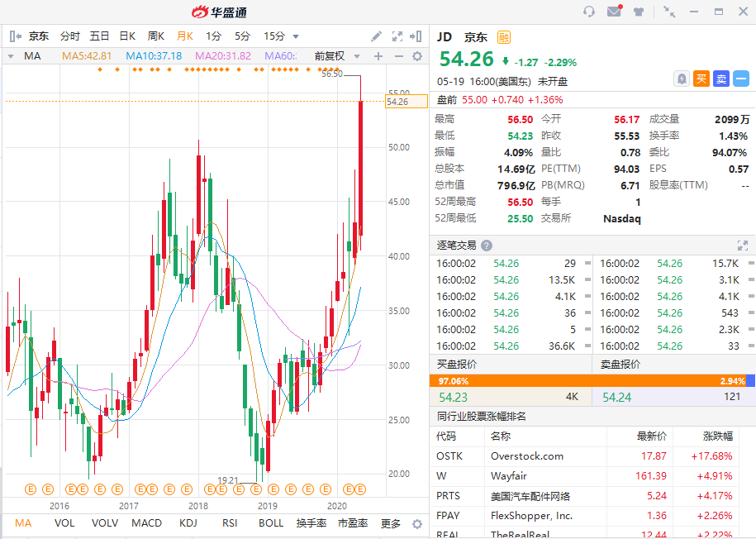Click the orange 融 margin badge
Viewport: 756px width, 539px height.
click(504, 37)
